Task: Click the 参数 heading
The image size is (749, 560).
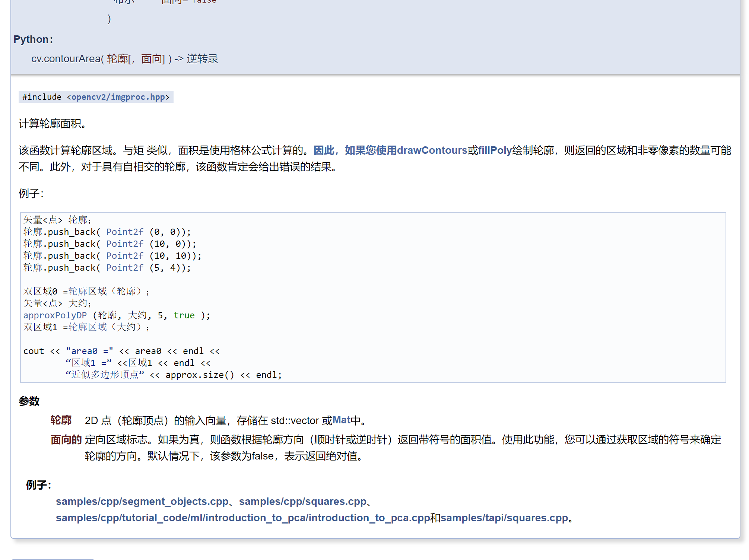Action: point(29,401)
